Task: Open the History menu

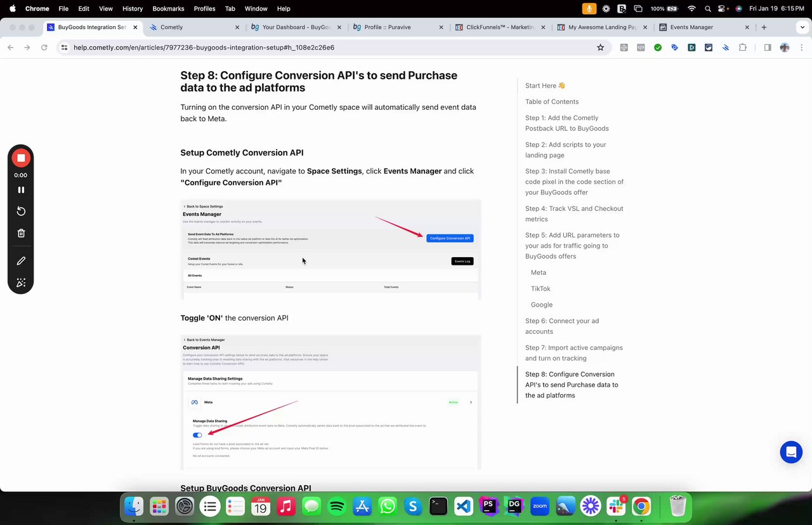Action: 132,9
